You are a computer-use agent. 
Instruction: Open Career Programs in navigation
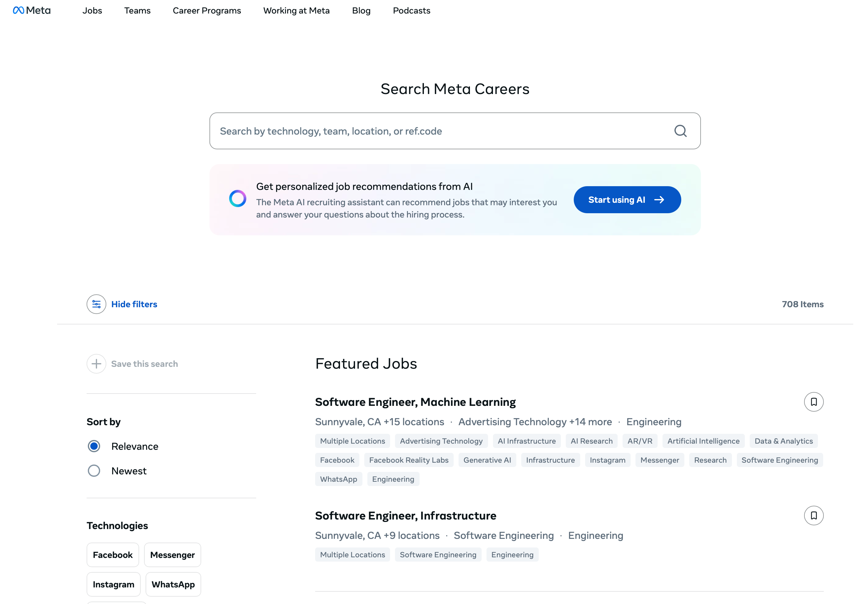point(207,10)
